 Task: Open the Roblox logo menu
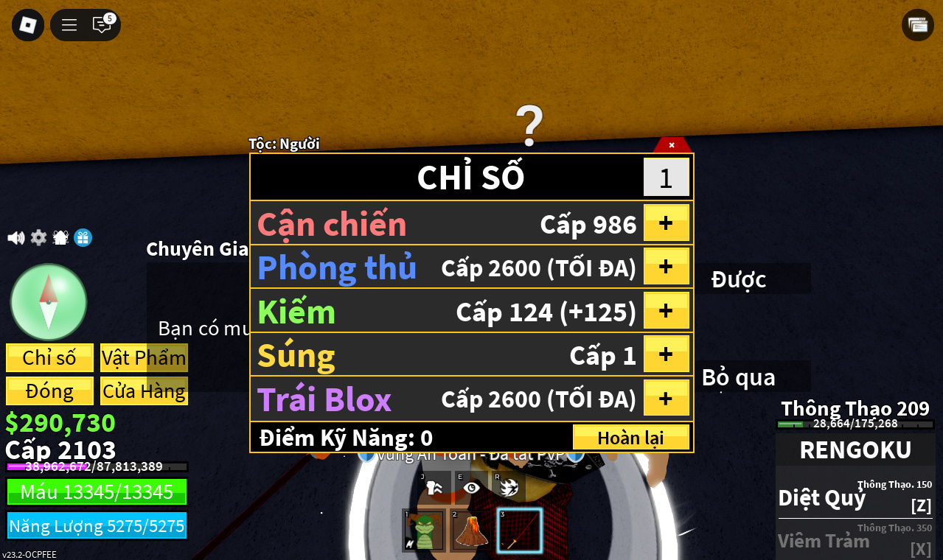(28, 25)
